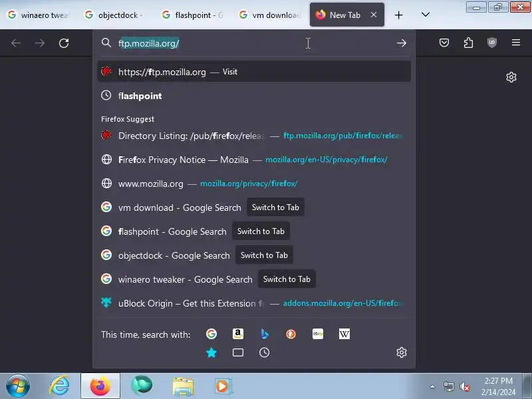Click the network tray icon
Screen dimensions: 532x399
[x=448, y=386]
